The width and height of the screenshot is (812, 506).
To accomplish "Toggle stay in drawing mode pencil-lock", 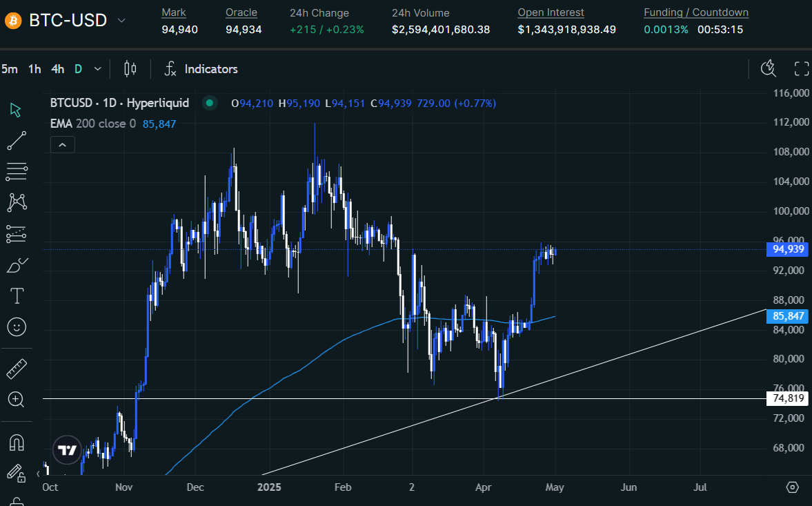I will [16, 473].
